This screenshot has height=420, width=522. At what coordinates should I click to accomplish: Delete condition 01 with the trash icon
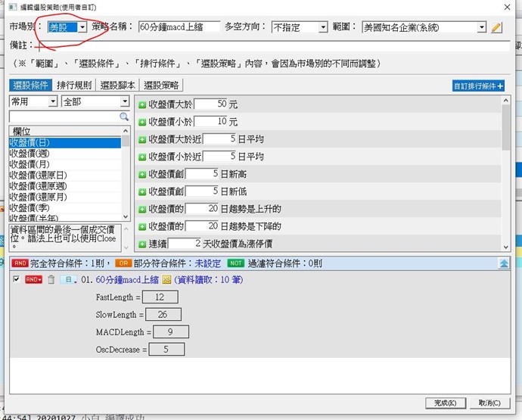(51, 280)
